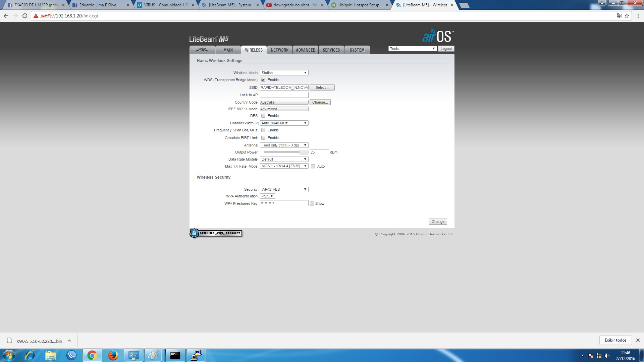Disable WDS Transparent Bridge Mode checkbox

click(x=263, y=80)
